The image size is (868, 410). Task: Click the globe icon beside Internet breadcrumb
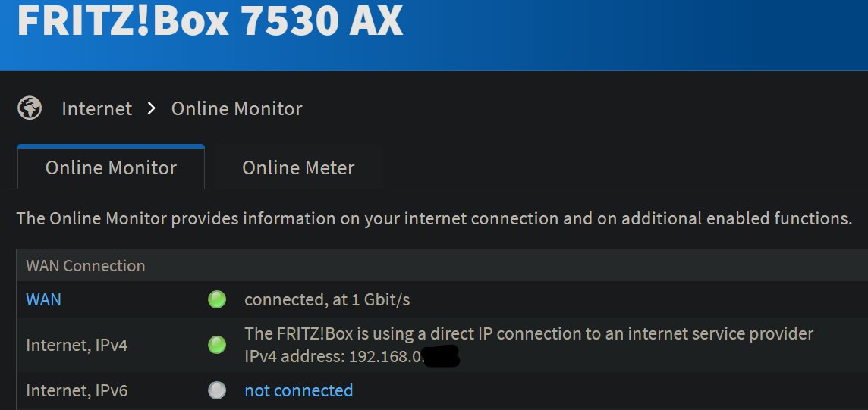30,108
